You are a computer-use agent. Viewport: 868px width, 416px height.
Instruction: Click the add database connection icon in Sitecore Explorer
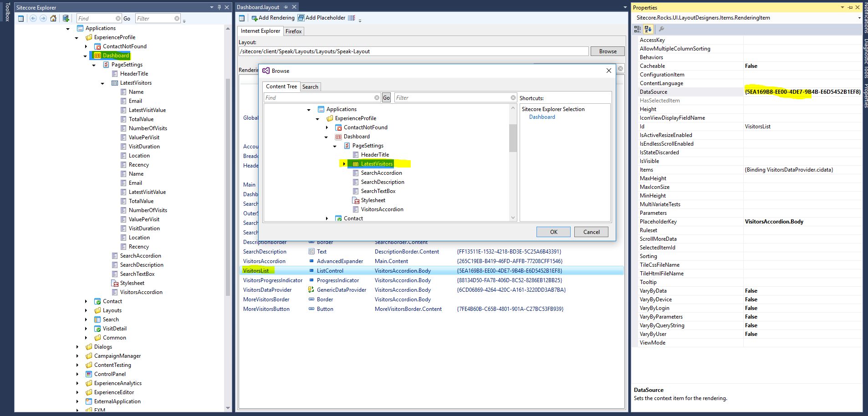pyautogui.click(x=66, y=18)
